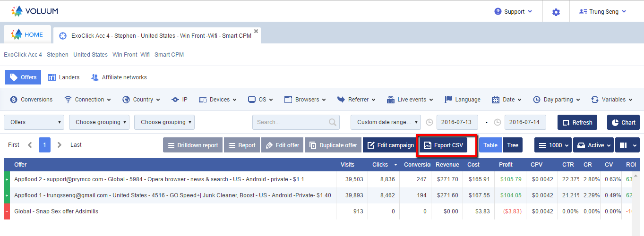Switch to Affiliate networks view
This screenshot has height=236, width=644.
[x=119, y=77]
